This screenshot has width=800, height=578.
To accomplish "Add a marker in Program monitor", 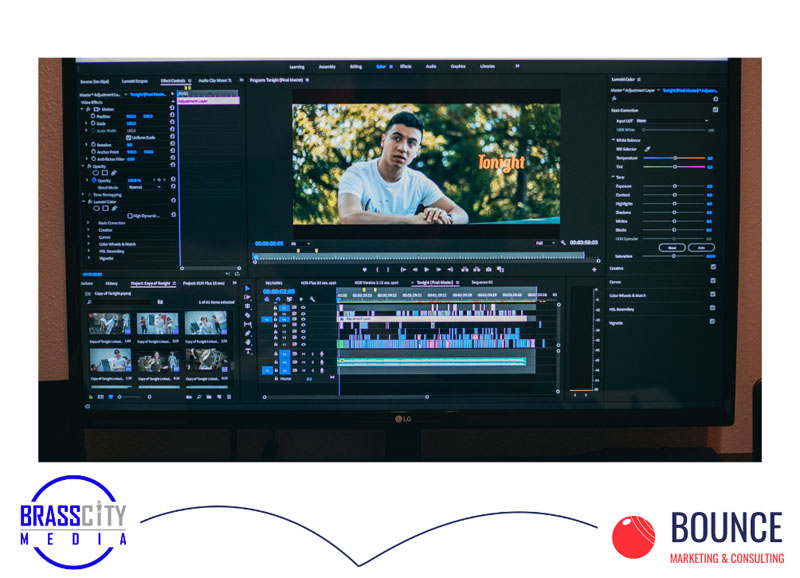I will pos(364,269).
